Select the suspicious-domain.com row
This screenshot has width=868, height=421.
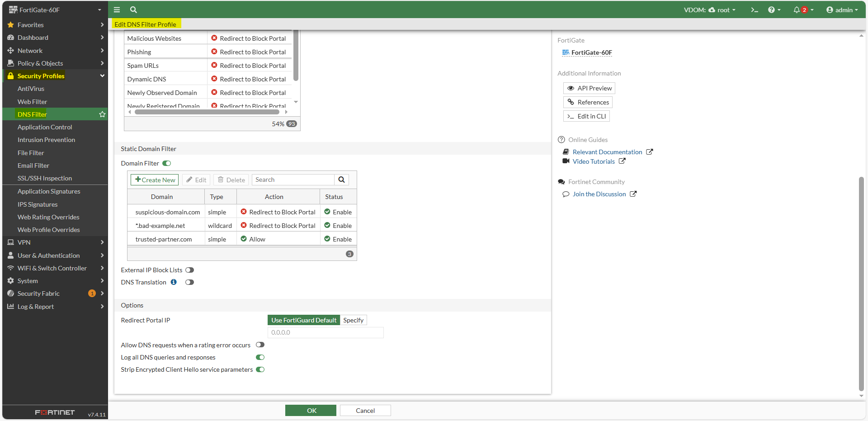pyautogui.click(x=242, y=212)
